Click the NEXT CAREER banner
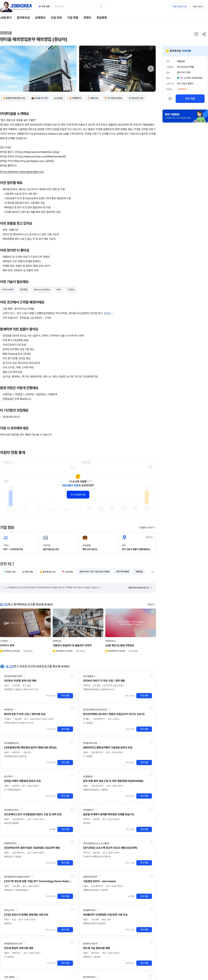 [x=185, y=116]
